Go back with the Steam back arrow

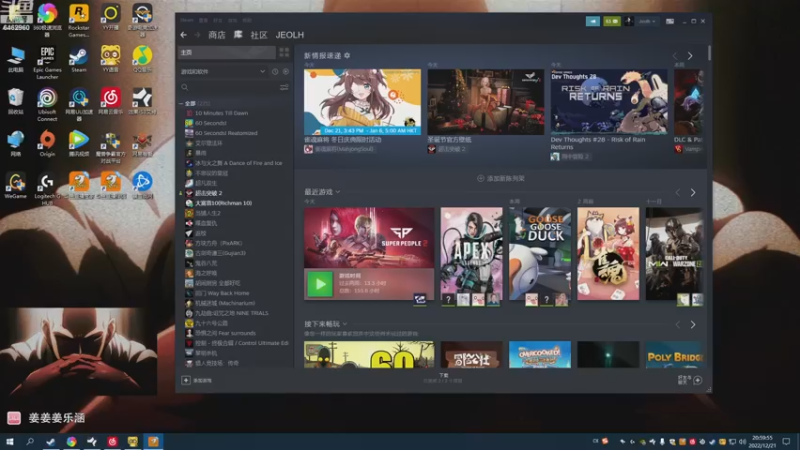point(184,35)
